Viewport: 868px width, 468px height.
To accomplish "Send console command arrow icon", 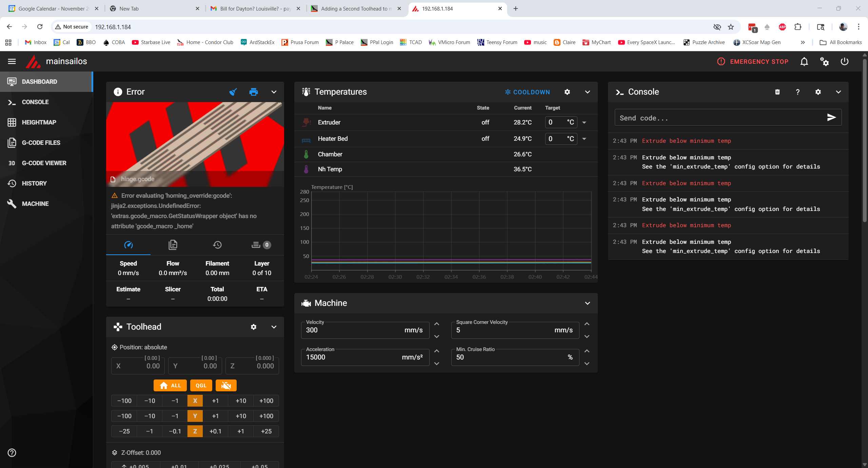I will pos(831,117).
